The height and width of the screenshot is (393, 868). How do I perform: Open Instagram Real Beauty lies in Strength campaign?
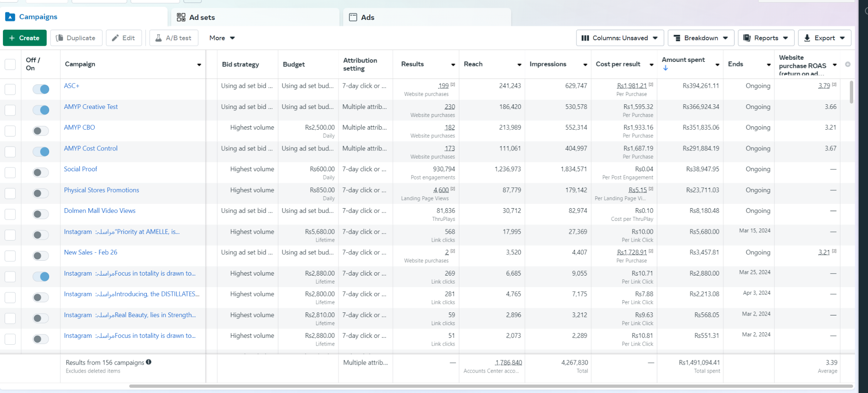[130, 315]
